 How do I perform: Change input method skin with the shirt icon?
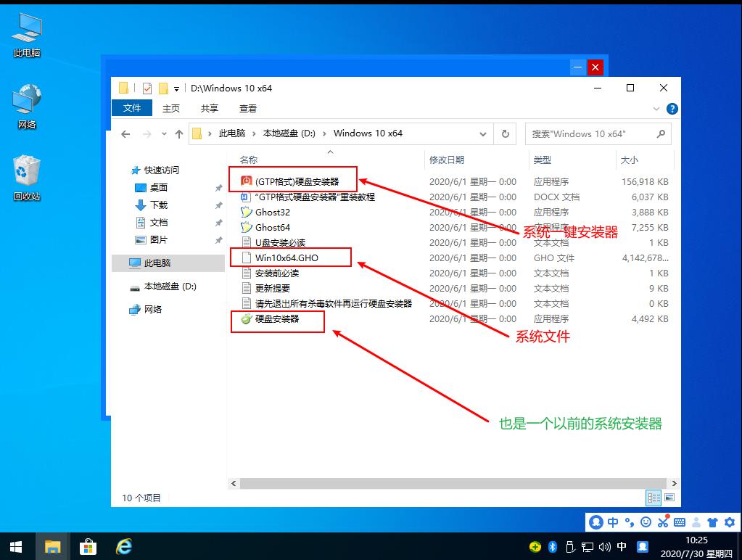tap(712, 522)
